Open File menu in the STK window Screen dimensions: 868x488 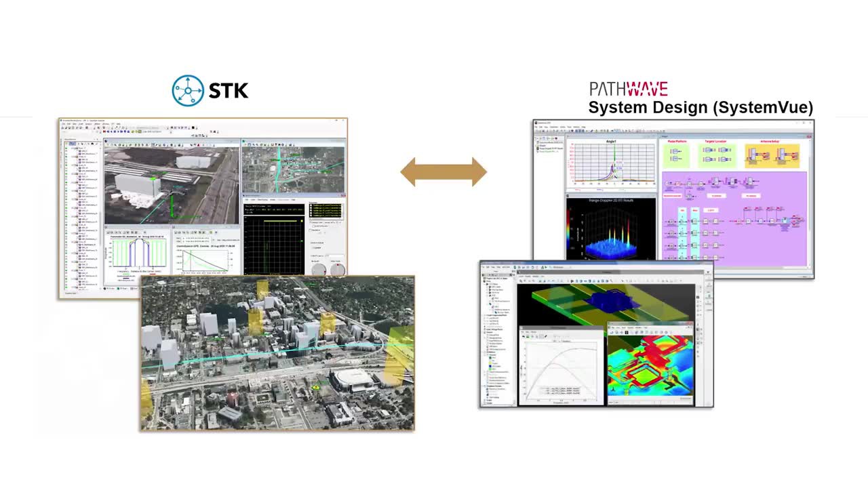[x=63, y=125]
